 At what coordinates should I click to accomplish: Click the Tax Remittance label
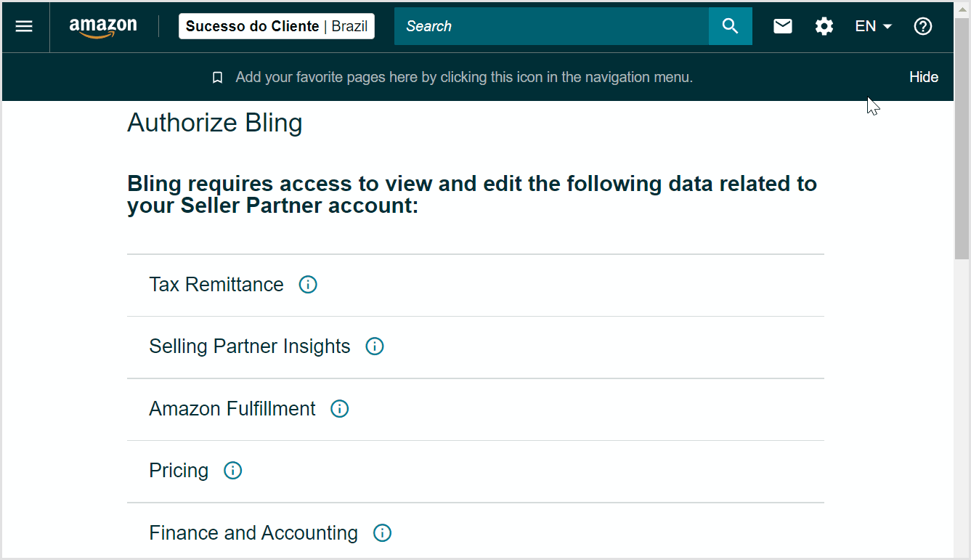(x=216, y=285)
